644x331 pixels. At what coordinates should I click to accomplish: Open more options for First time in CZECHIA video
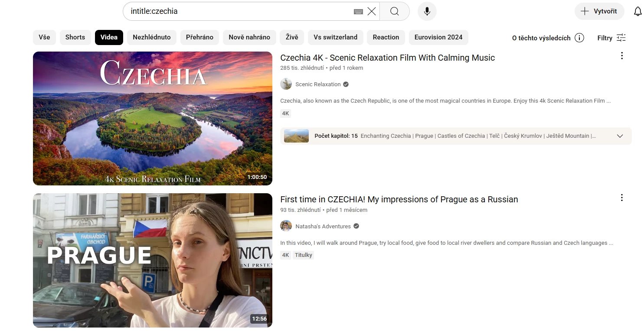[x=622, y=198]
